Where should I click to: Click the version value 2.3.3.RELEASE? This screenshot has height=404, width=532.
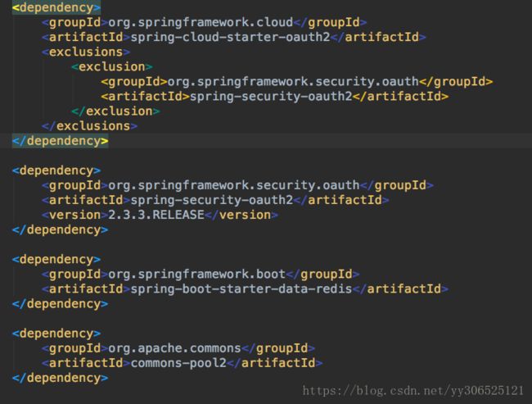point(156,215)
